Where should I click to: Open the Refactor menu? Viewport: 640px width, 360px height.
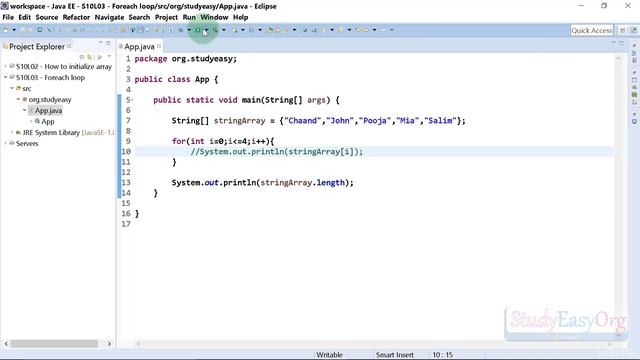[x=76, y=17]
